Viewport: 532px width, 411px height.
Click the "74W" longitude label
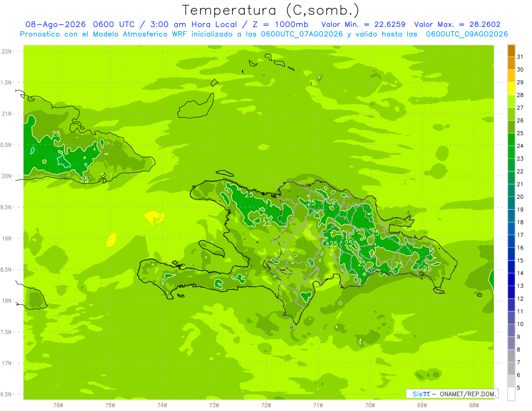point(162,405)
